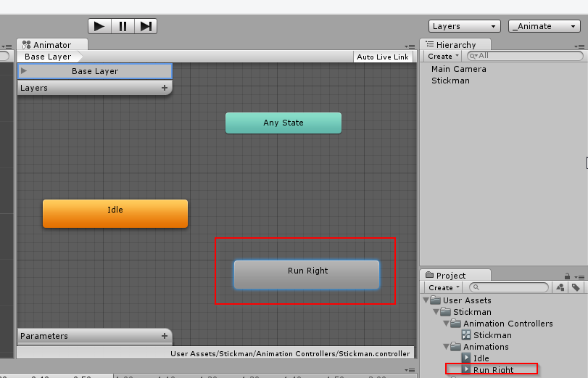The image size is (588, 378).
Task: Select the orange Idle state node
Action: click(115, 213)
